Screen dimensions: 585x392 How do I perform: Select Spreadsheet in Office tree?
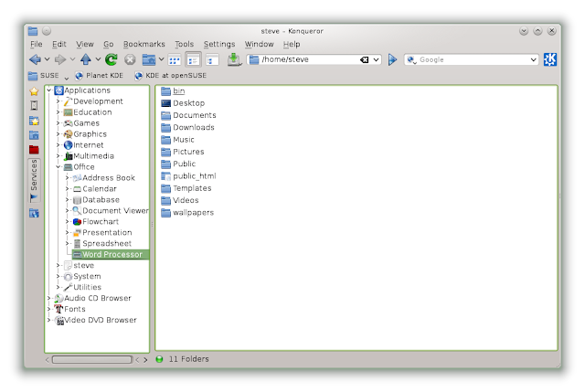coord(102,244)
